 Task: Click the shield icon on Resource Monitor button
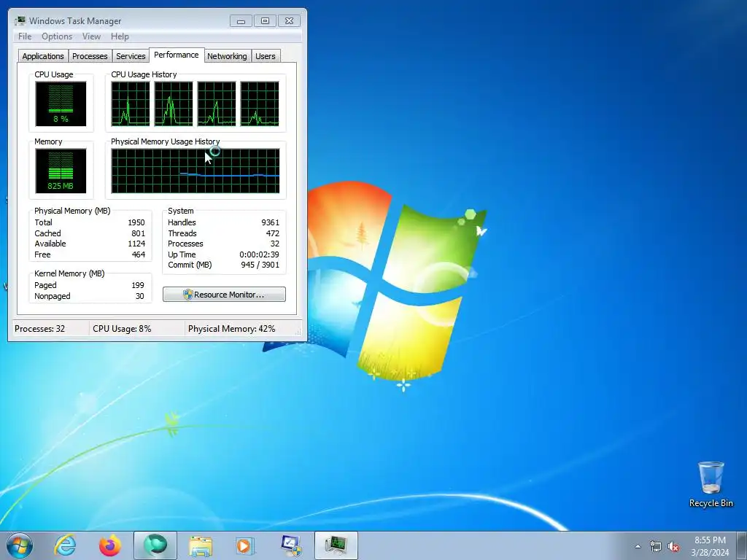tap(187, 295)
